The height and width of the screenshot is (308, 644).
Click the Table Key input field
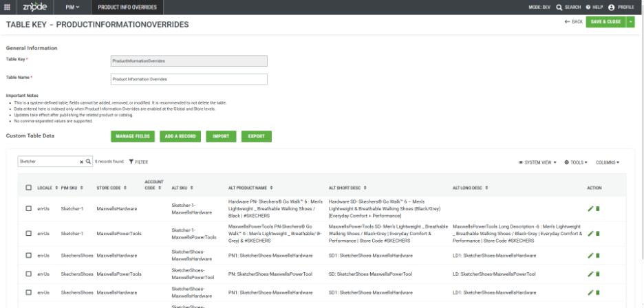189,60
